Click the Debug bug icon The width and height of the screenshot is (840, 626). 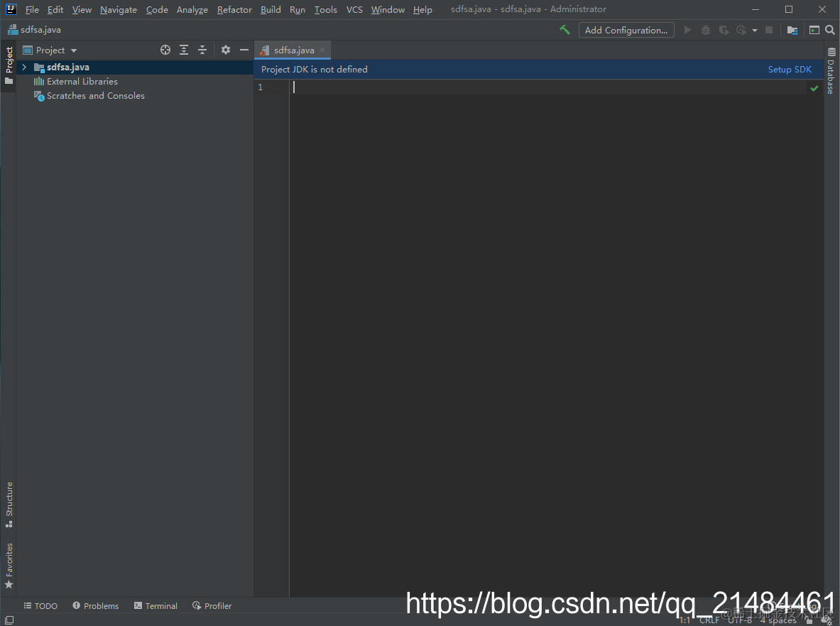pos(706,30)
